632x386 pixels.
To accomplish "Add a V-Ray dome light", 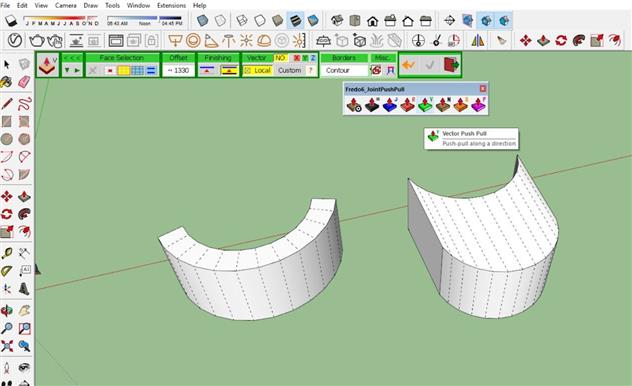I will pyautogui.click(x=264, y=40).
